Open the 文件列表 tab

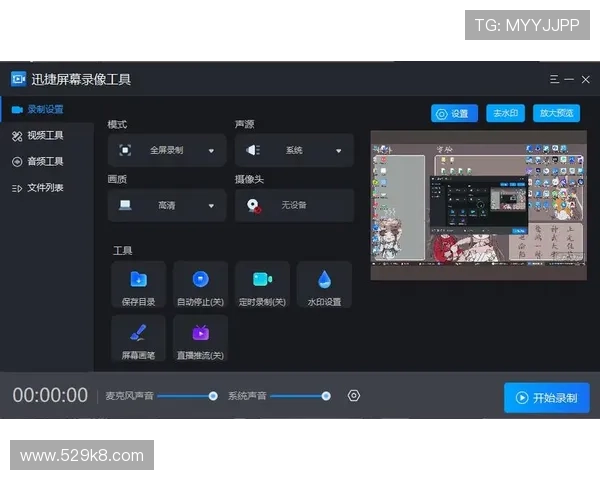tap(47, 188)
